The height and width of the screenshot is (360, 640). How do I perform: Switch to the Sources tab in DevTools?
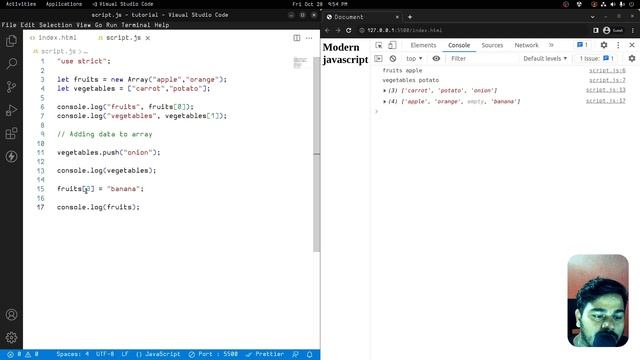pyautogui.click(x=492, y=45)
